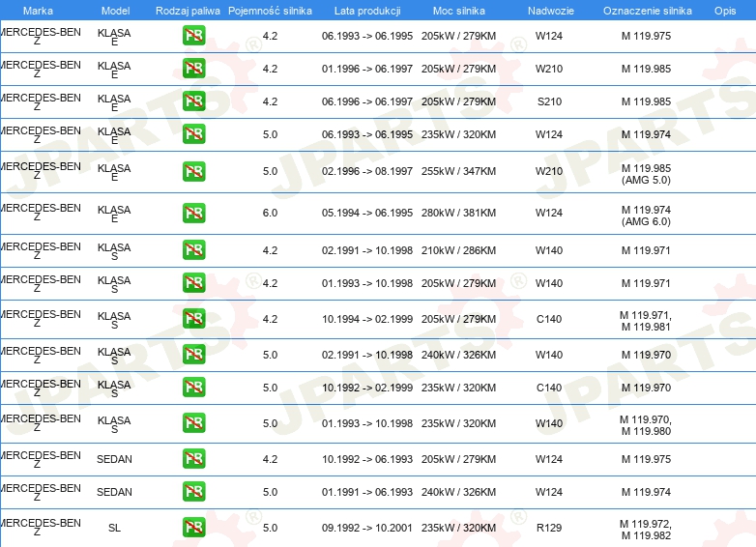Select the 10.1992 -> 06.1993 production dates
The width and height of the screenshot is (756, 547).
[x=367, y=459]
